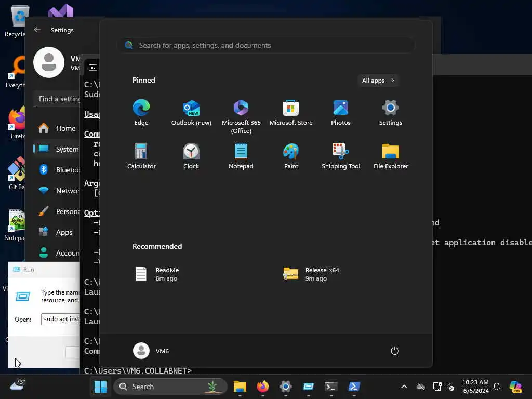Select Apps in Settings sidebar
The image size is (532, 399).
coord(57,232)
